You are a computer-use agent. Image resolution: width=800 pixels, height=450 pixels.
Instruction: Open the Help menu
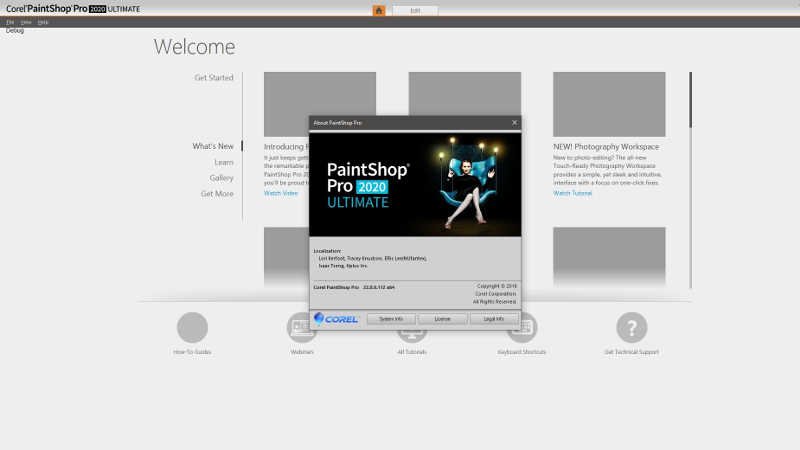point(43,22)
